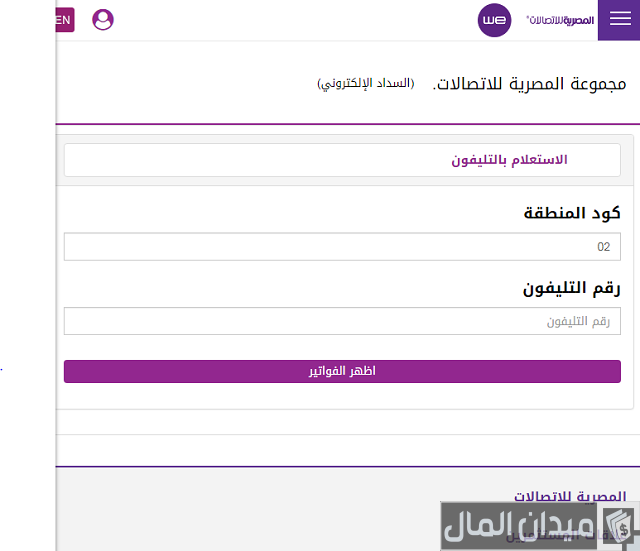
Task: Click the Telecom Egypt logo text
Action: (560, 20)
